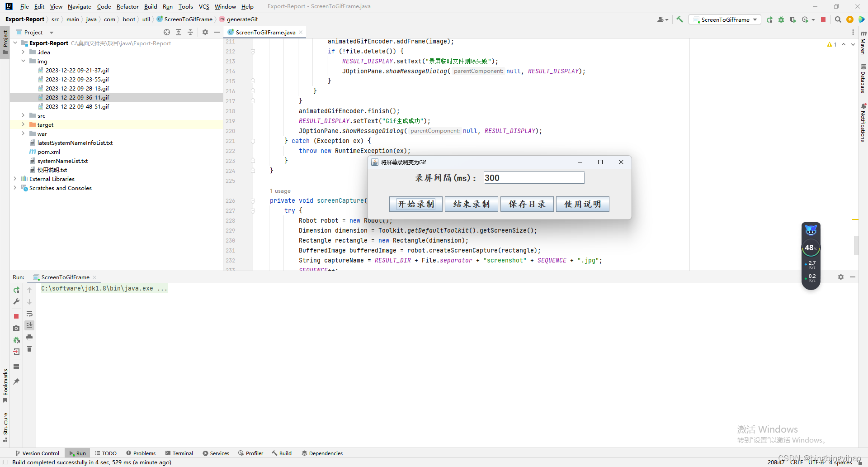Open the Problems tool window tab
This screenshot has width=868, height=467.
(x=141, y=453)
